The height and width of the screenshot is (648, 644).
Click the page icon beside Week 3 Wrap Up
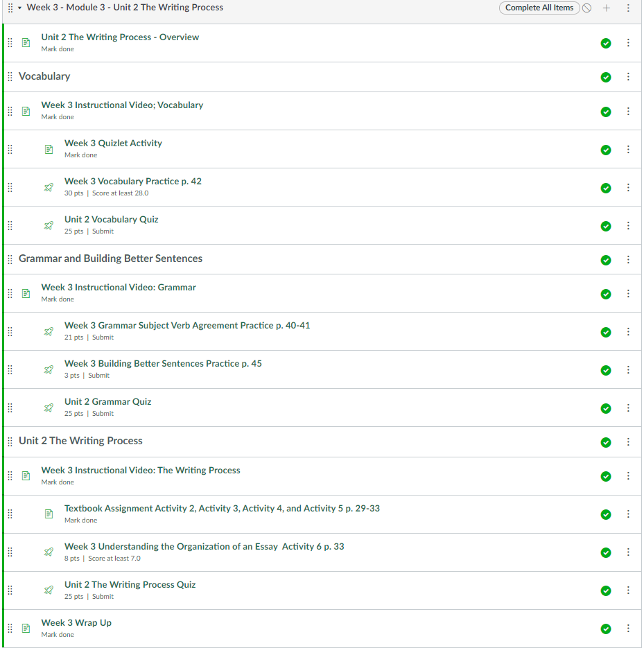(x=26, y=628)
